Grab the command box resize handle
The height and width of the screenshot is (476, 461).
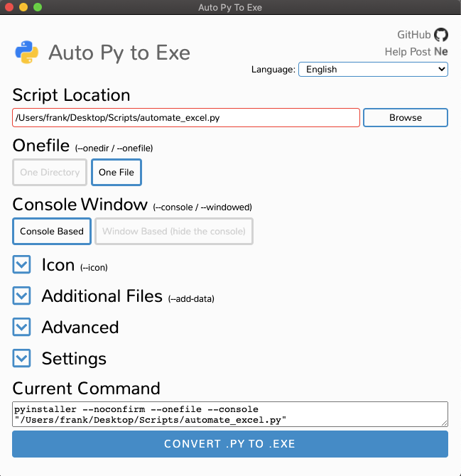445,423
